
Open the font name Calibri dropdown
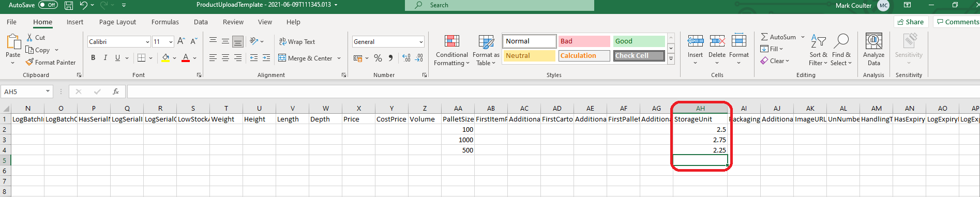click(x=147, y=42)
